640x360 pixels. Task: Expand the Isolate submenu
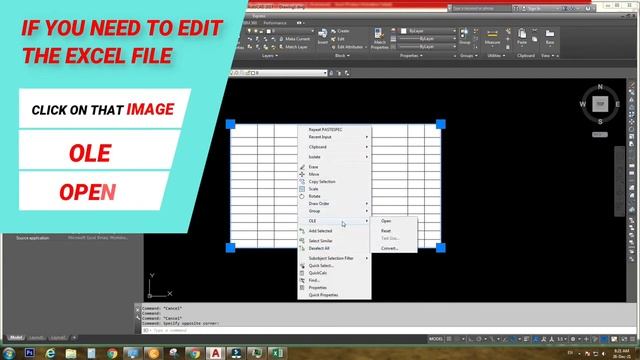(334, 157)
